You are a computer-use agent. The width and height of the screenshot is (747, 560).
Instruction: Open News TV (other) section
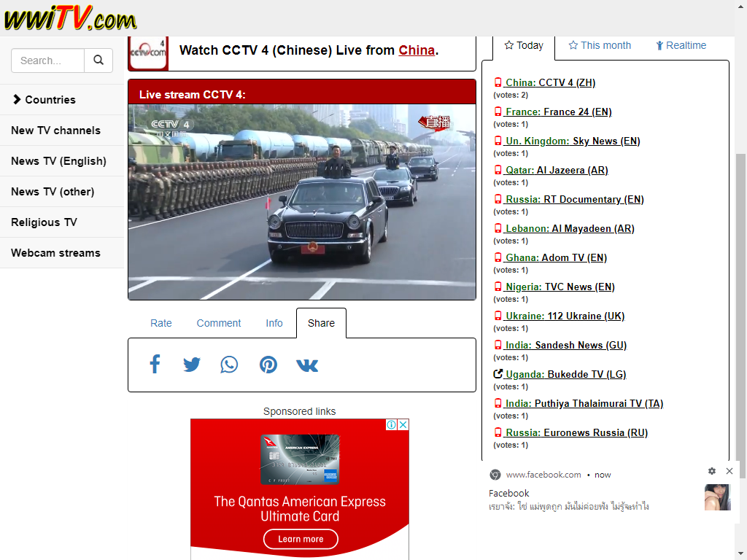tap(62, 192)
